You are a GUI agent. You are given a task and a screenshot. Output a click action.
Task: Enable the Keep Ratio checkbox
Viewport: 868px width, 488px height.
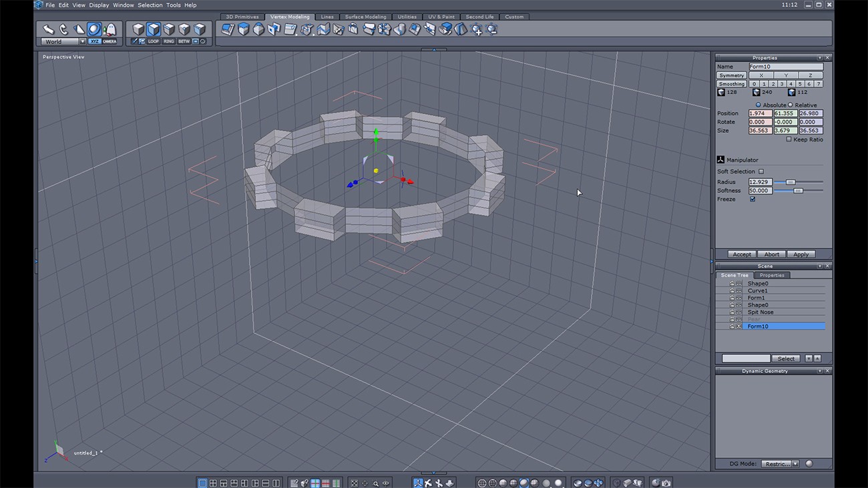point(789,140)
